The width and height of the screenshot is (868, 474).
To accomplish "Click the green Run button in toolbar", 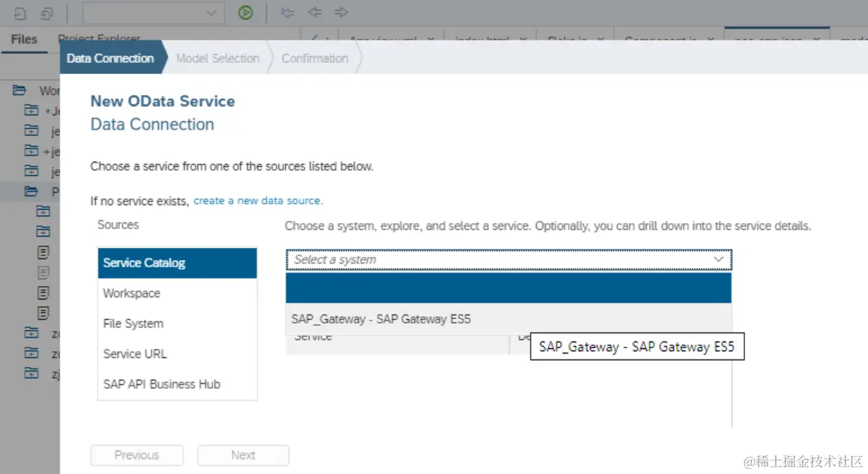I will 245,13.
